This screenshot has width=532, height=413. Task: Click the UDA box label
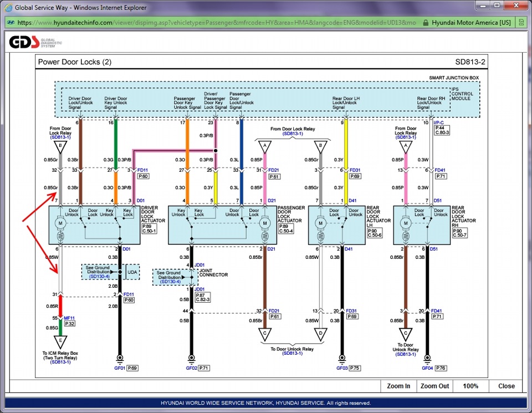[132, 272]
